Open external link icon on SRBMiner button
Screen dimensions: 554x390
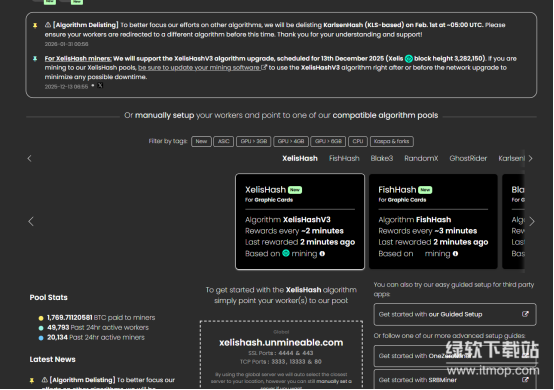coord(525,380)
